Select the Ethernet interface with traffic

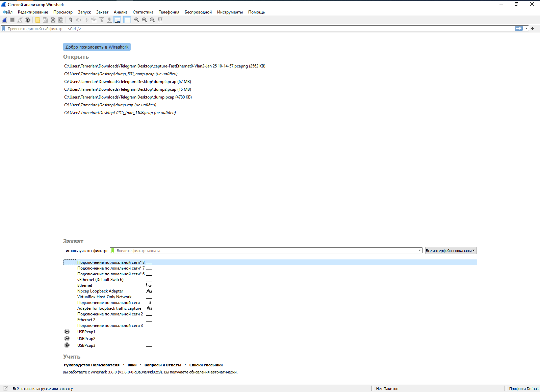pos(270,285)
